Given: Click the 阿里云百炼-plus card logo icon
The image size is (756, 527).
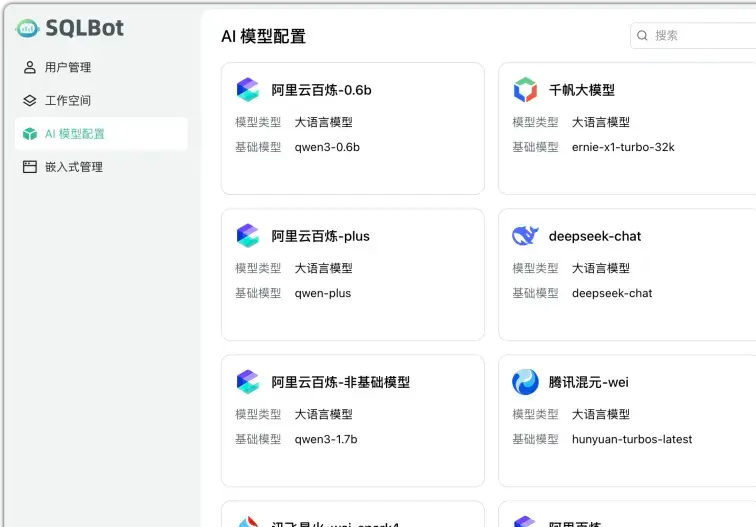Looking at the screenshot, I should (248, 236).
